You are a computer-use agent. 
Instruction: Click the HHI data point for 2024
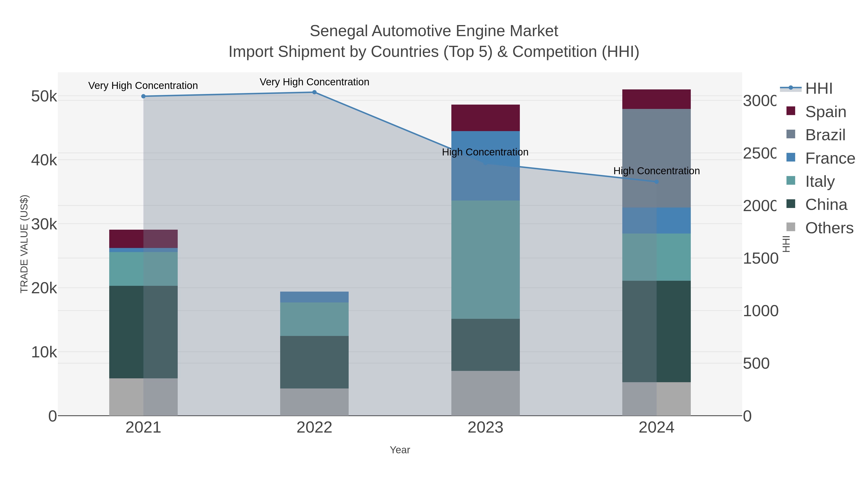click(x=656, y=181)
